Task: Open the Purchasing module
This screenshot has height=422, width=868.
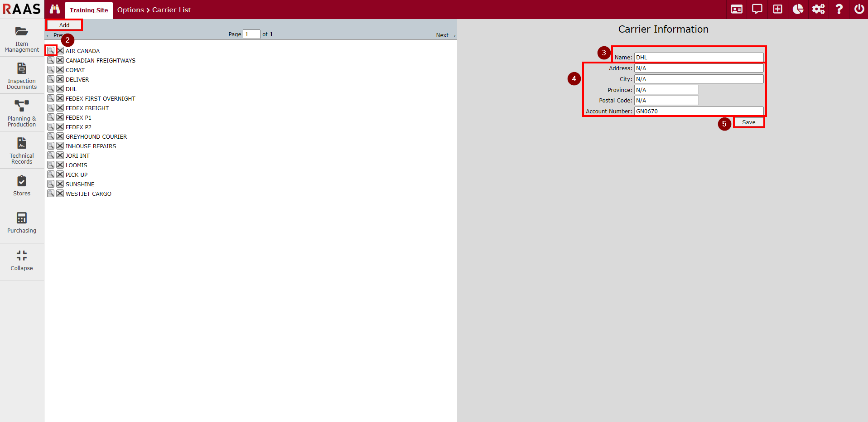Action: point(22,223)
